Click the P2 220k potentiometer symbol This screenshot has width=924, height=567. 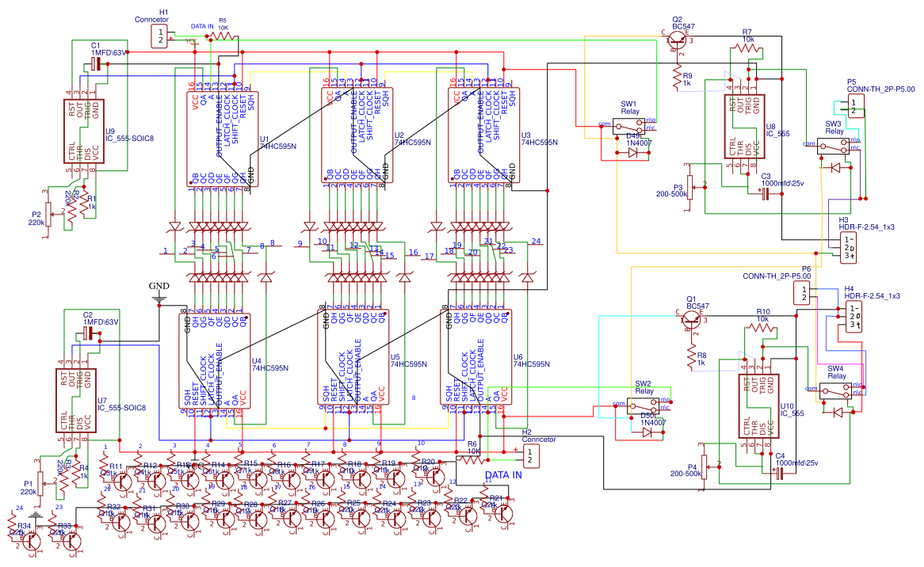point(48,211)
